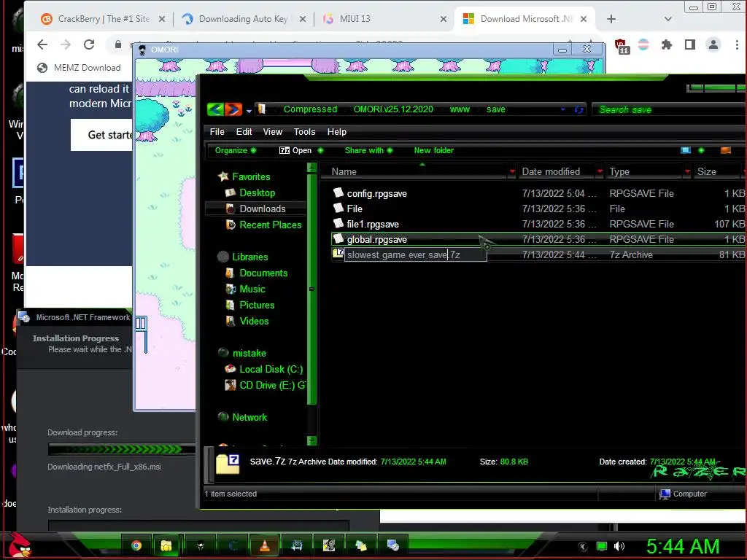This screenshot has height=560, width=747.
Task: Open Desktop in the Favorites list
Action: (x=258, y=192)
